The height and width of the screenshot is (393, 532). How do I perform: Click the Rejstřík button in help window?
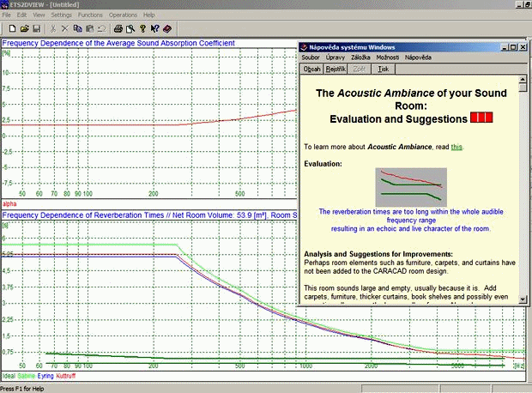click(336, 69)
